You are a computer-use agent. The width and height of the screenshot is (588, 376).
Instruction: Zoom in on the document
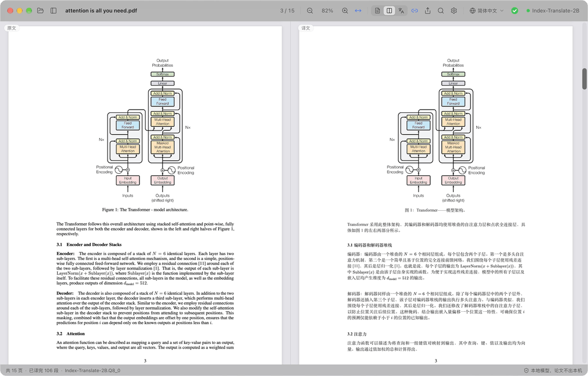[x=345, y=11]
